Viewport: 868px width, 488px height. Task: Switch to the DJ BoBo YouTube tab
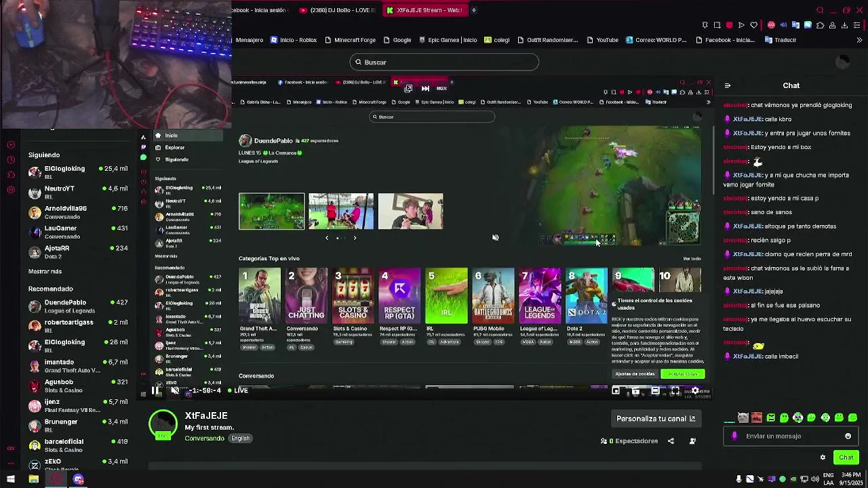pos(336,10)
